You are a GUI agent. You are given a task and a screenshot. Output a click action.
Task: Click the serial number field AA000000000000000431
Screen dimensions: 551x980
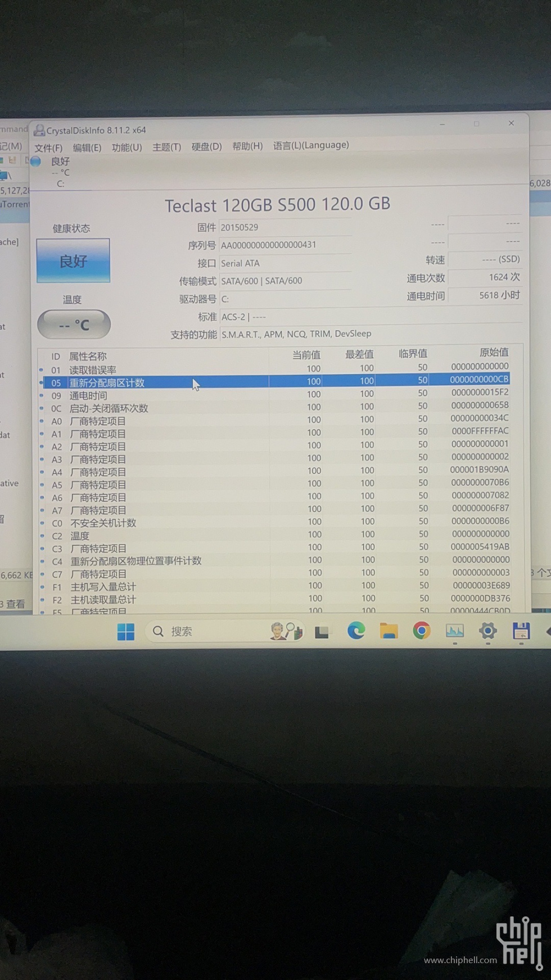point(285,245)
